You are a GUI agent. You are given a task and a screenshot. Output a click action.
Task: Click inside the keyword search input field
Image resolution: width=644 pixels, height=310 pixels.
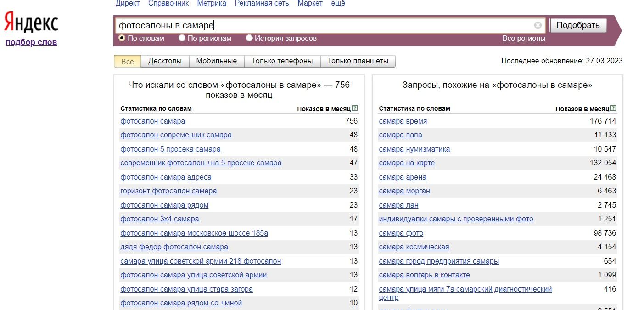[x=321, y=26]
